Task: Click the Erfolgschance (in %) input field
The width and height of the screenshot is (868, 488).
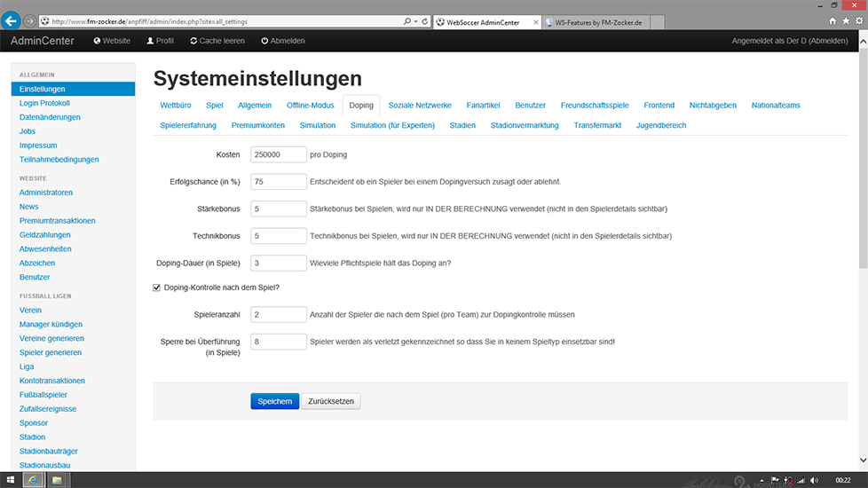Action: coord(279,181)
